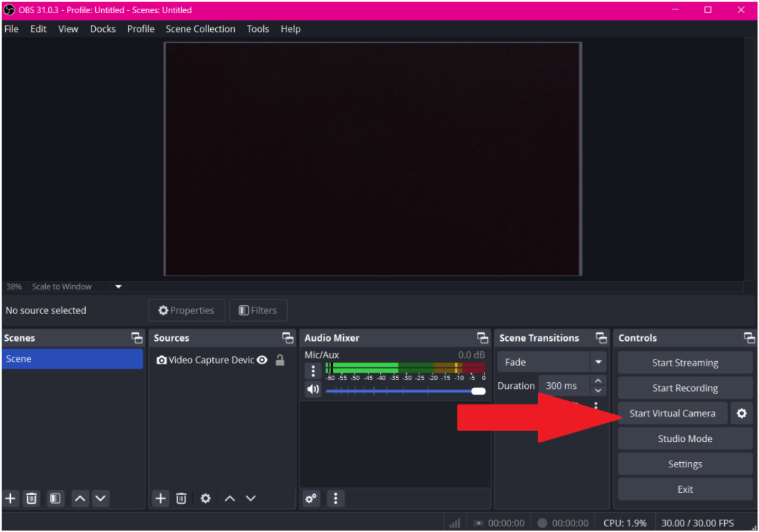Open source Filters button

(x=258, y=310)
